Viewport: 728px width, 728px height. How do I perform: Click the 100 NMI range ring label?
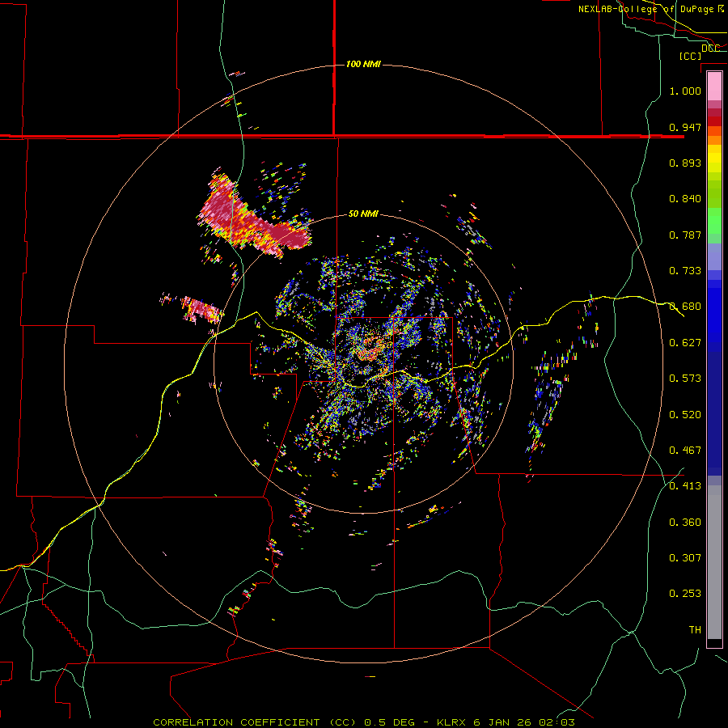click(363, 64)
